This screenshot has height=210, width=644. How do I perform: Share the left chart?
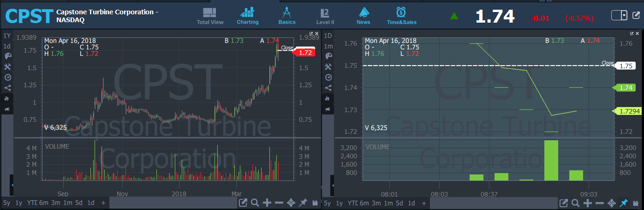coord(7,88)
